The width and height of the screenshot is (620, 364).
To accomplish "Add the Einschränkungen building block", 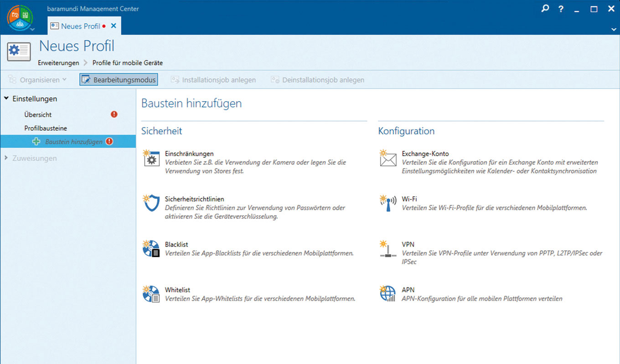I will 189,154.
